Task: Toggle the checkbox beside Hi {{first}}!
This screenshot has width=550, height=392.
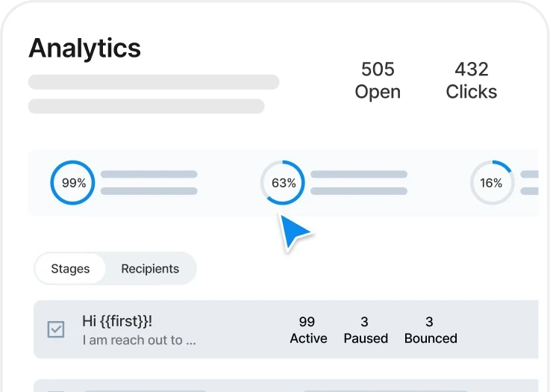Action: [x=56, y=329]
